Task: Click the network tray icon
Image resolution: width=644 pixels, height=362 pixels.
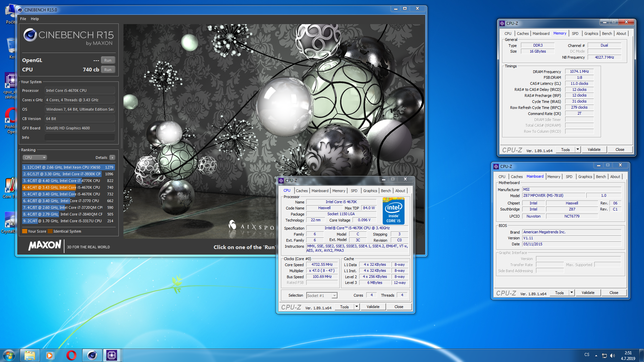Action: tap(604, 356)
